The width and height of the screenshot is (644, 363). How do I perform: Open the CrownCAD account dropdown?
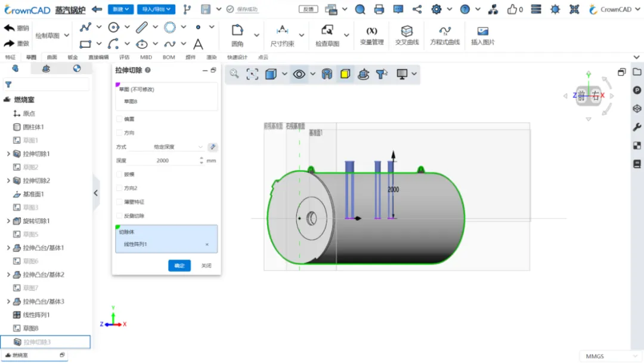click(614, 9)
